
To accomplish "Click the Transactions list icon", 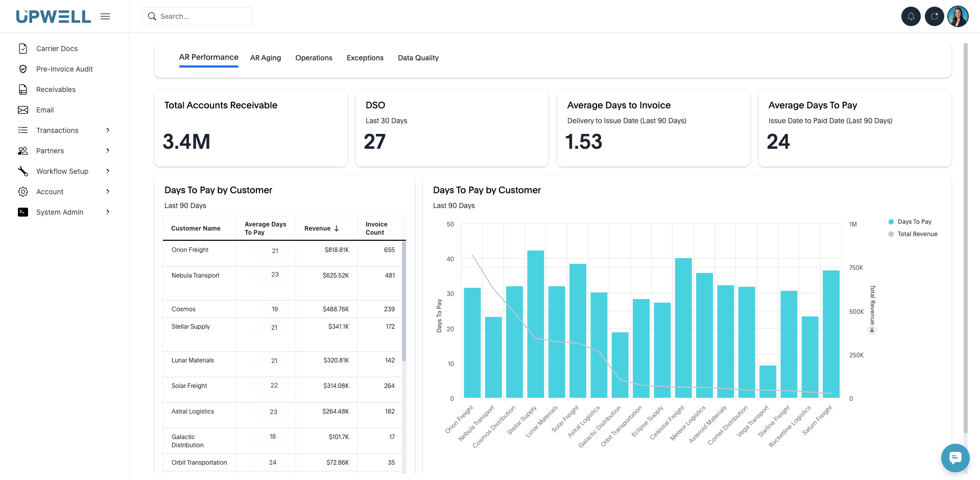I will point(22,130).
